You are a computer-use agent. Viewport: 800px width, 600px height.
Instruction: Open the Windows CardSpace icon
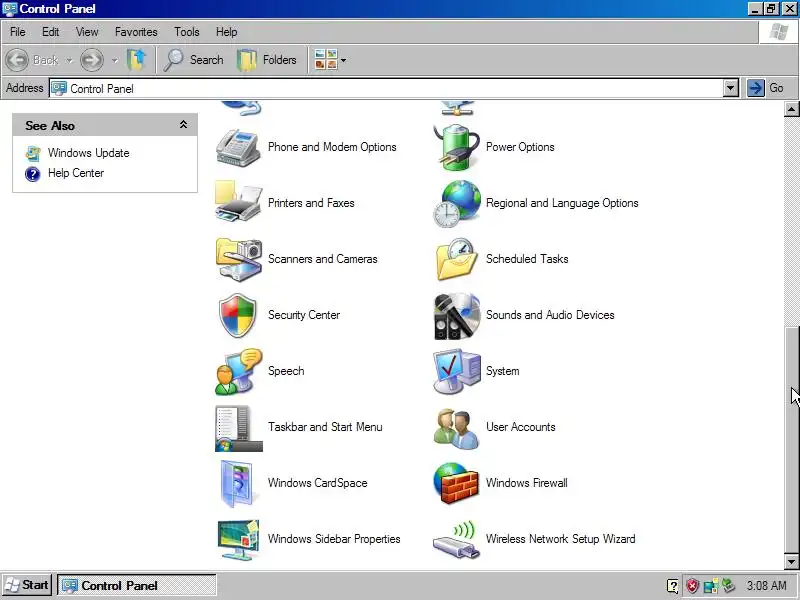click(x=237, y=483)
